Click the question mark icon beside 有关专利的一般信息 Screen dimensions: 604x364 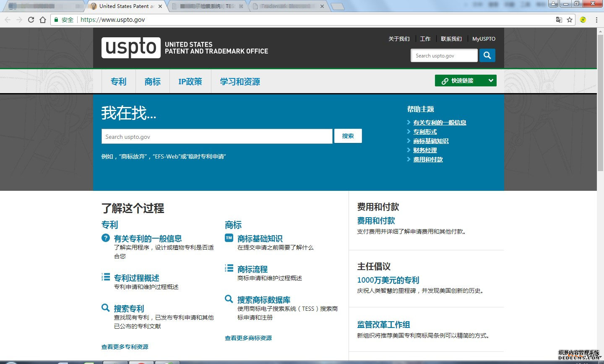click(106, 238)
